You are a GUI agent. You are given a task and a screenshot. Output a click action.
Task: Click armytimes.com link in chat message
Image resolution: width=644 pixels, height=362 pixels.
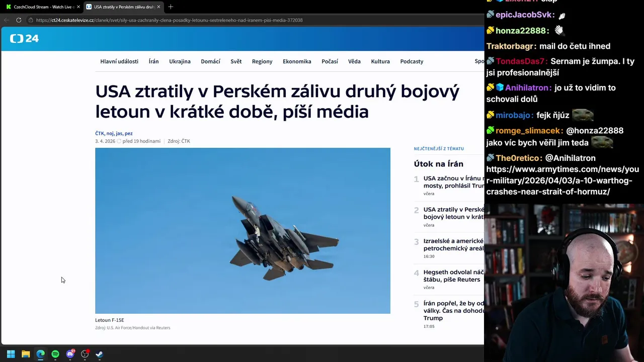[x=562, y=180]
